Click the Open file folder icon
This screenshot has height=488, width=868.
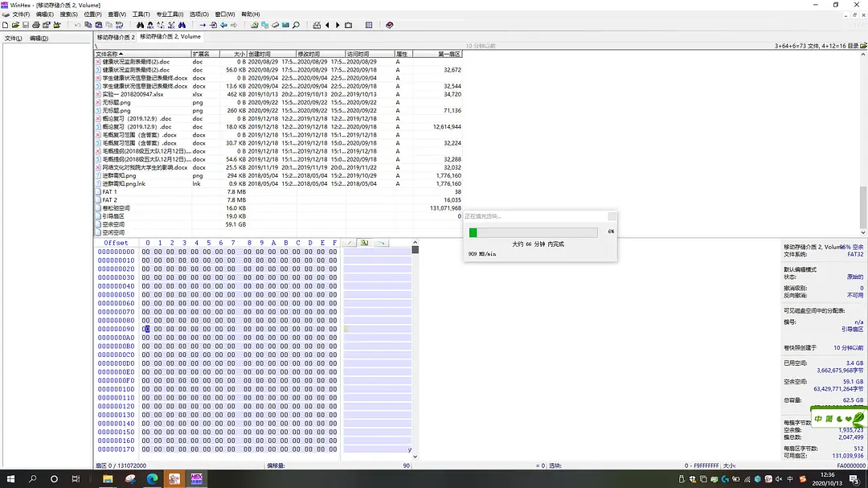(15, 25)
